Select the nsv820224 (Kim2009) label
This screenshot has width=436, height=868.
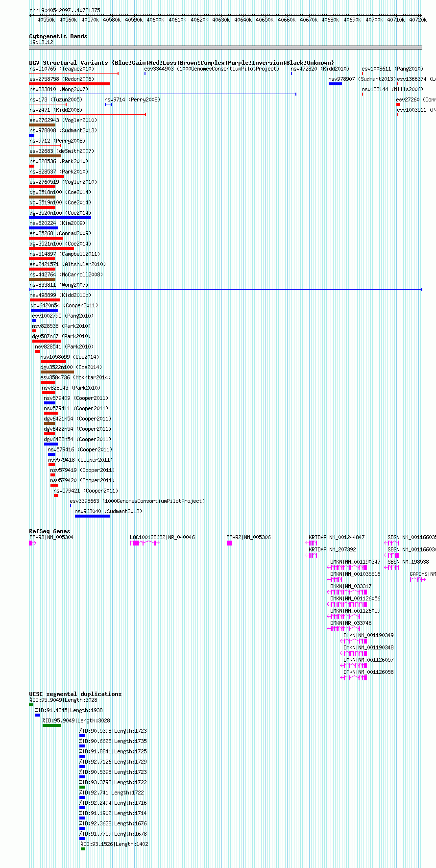click(x=57, y=223)
